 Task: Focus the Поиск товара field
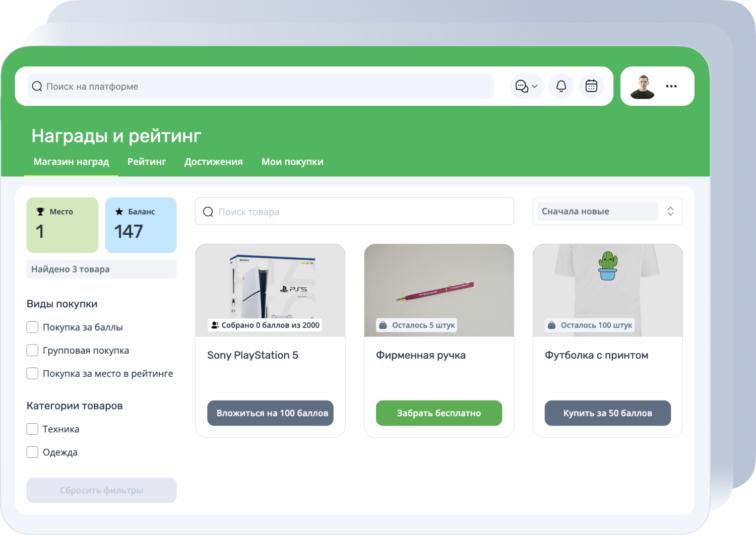[x=355, y=212]
